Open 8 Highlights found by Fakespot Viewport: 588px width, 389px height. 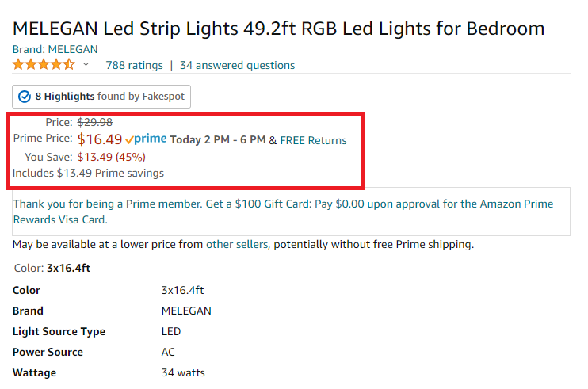coord(101,97)
